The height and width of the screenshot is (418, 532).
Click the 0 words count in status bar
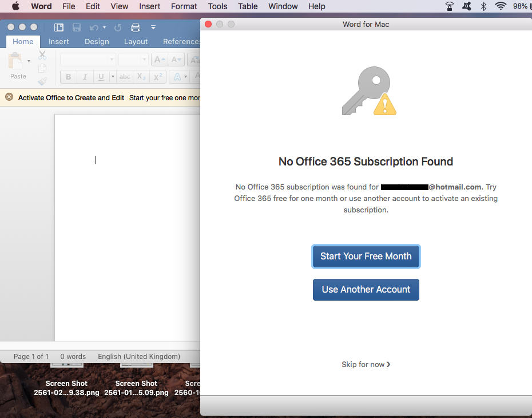(x=73, y=357)
